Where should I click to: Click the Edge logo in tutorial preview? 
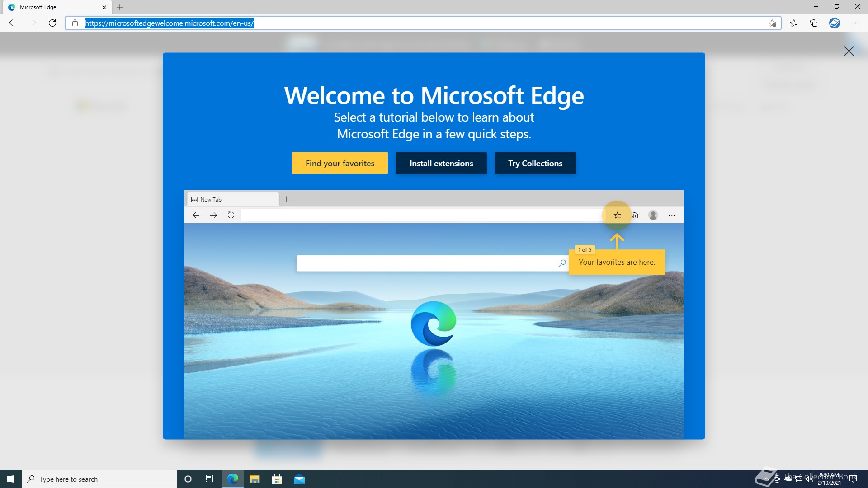coord(434,324)
